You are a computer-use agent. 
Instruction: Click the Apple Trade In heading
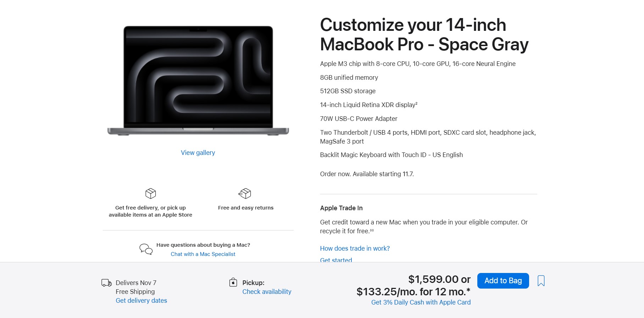[341, 208]
